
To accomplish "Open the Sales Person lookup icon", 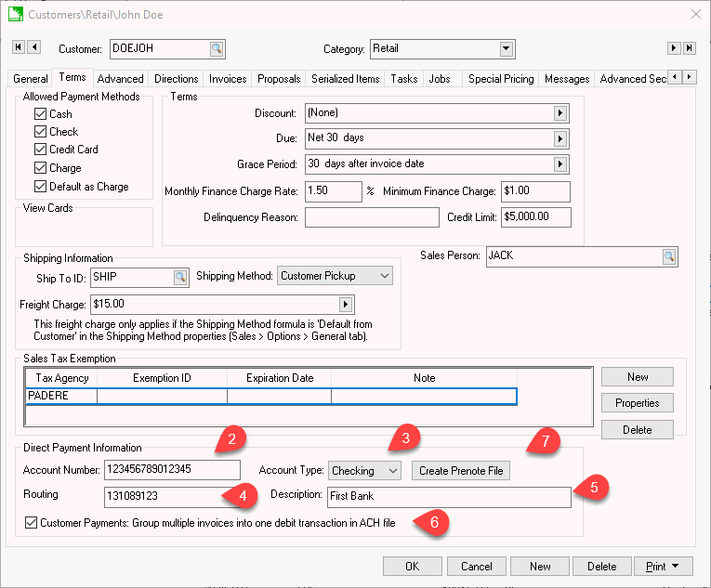I will pos(668,256).
